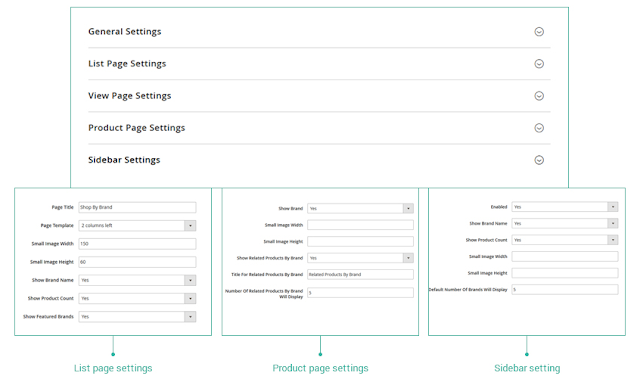
Task: Click the Show Related Products By Brand label
Action: (x=270, y=258)
